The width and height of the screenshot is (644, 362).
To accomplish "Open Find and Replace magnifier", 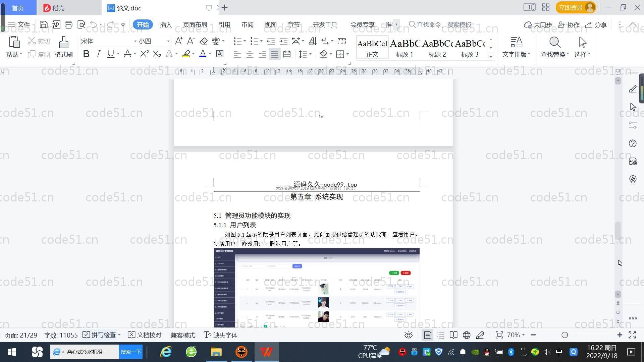I will pyautogui.click(x=555, y=43).
